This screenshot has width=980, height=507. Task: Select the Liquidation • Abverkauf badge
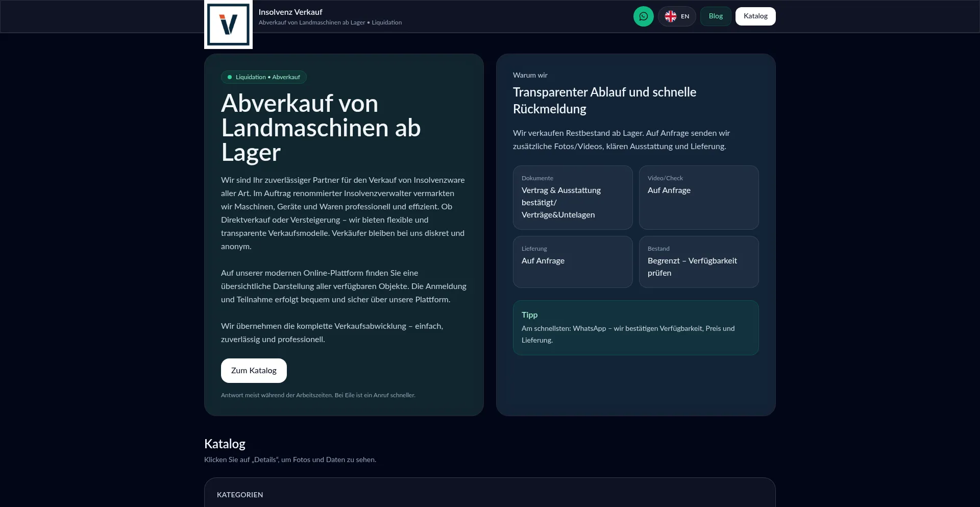pos(264,77)
